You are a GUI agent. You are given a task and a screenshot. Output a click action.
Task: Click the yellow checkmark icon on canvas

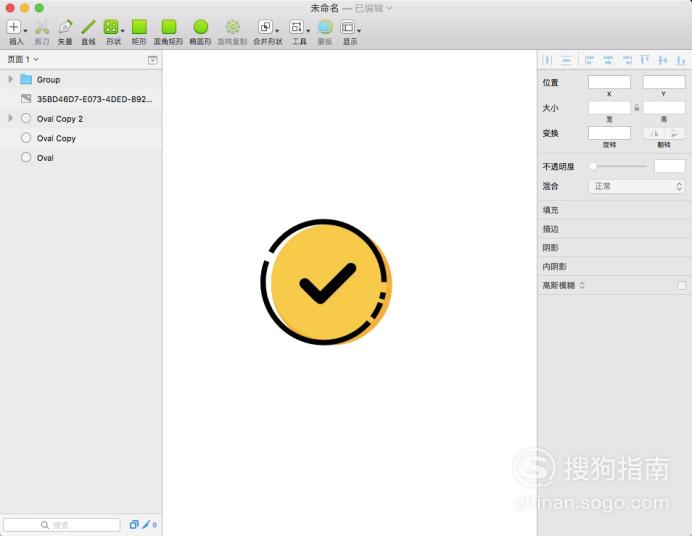326,281
